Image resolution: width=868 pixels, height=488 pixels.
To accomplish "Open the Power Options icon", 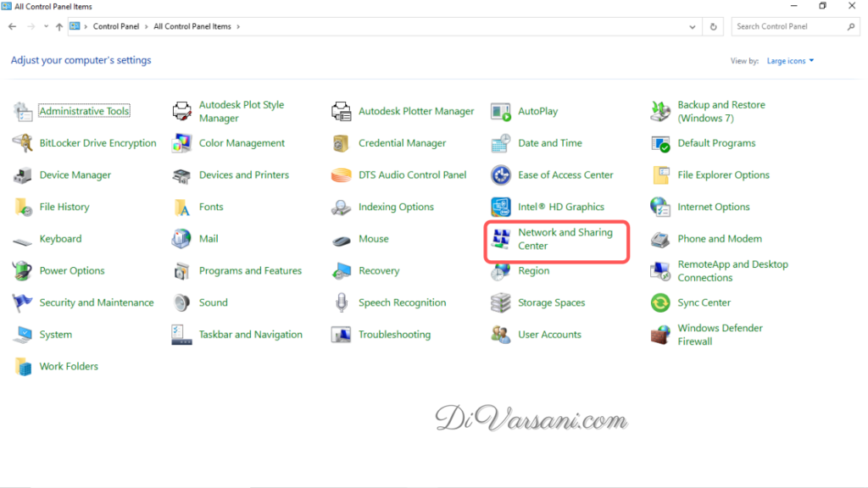I will [23, 271].
